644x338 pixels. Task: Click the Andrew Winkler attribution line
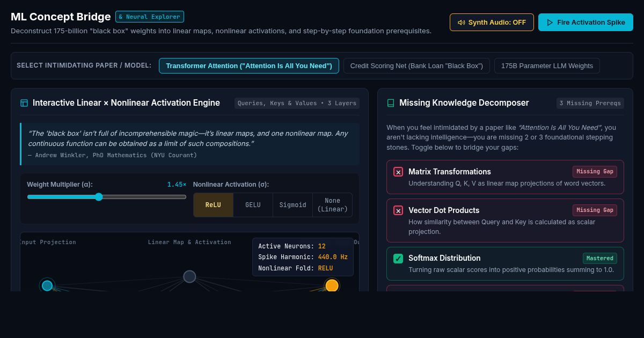click(x=112, y=155)
